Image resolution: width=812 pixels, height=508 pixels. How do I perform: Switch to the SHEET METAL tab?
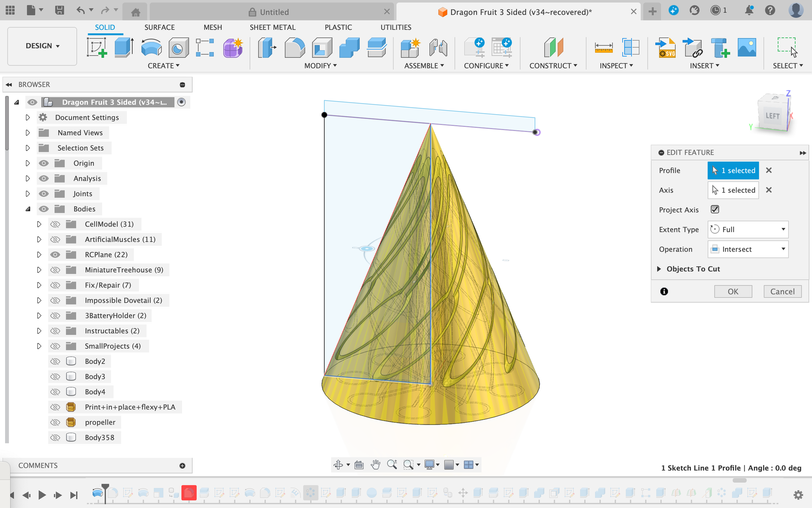pyautogui.click(x=272, y=27)
